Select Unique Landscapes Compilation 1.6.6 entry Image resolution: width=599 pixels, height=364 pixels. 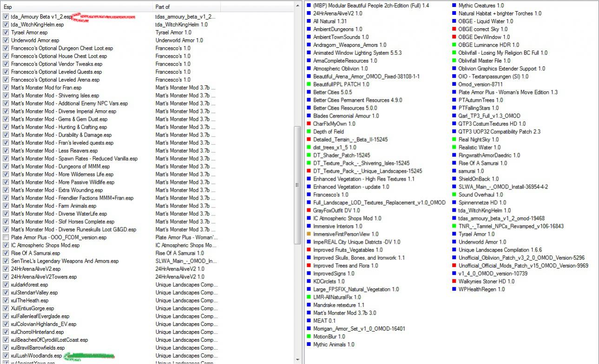(494, 250)
